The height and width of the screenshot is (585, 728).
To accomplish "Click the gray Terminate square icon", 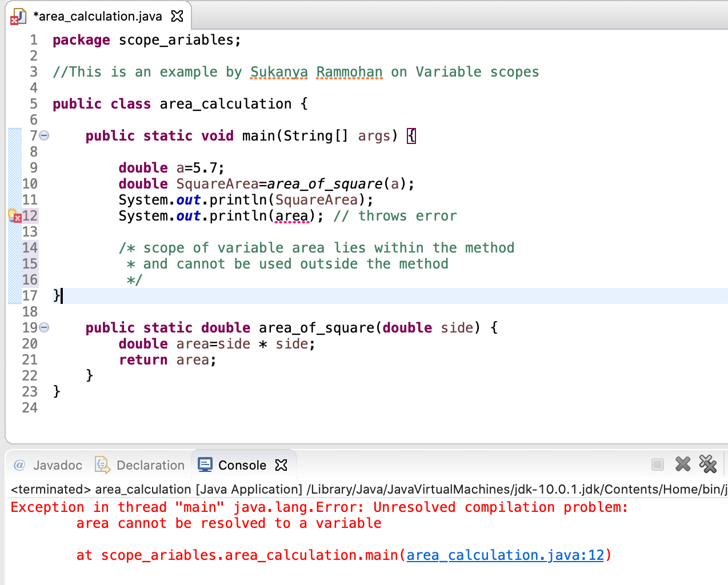I will tap(658, 464).
